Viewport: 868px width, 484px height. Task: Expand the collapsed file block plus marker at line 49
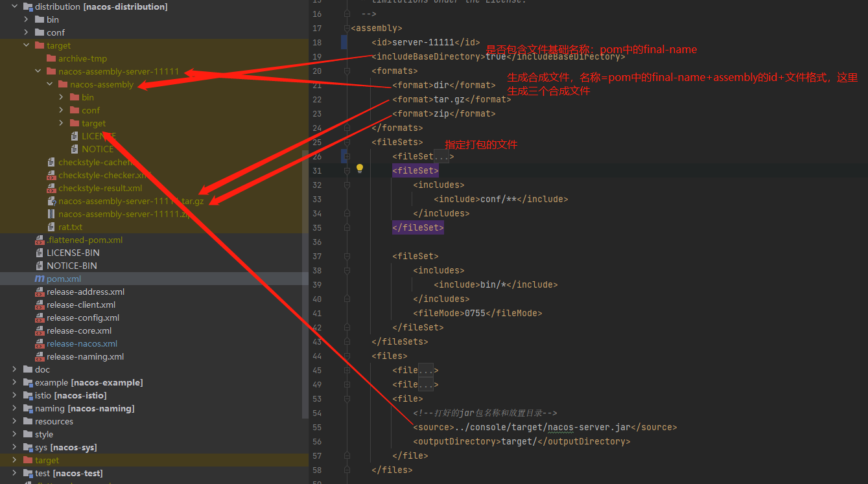coord(347,384)
